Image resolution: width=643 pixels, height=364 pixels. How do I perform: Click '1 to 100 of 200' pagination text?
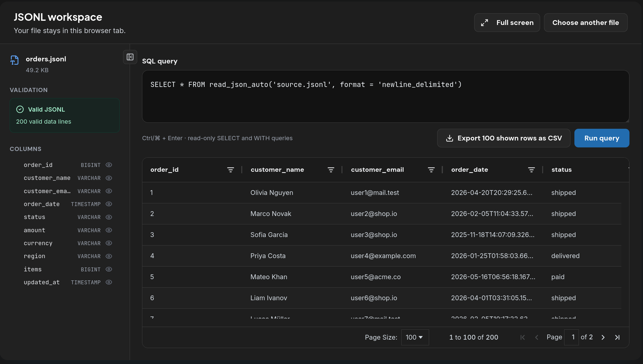(x=474, y=337)
